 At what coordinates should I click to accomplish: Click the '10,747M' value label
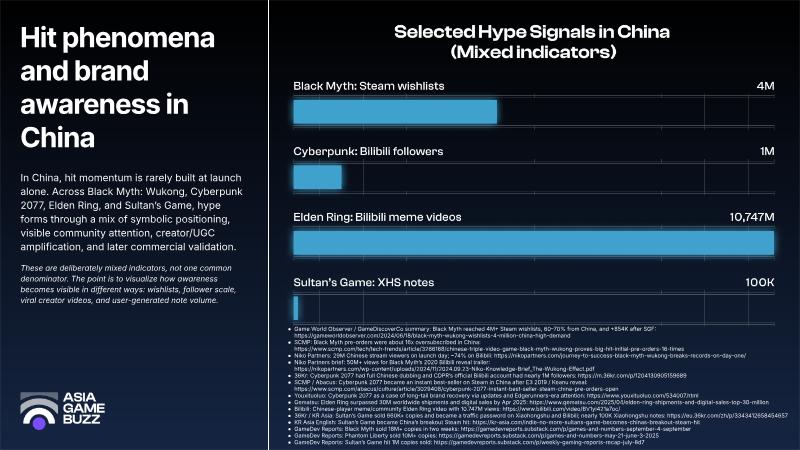tap(752, 217)
